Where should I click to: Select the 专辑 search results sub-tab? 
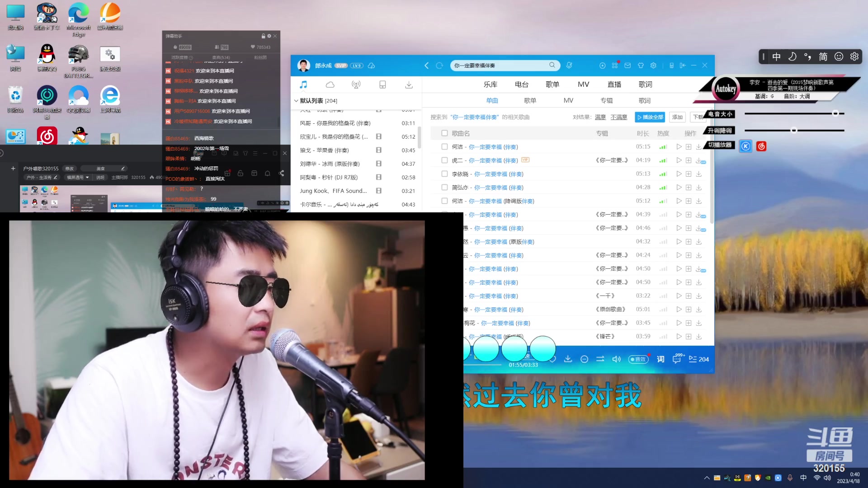pyautogui.click(x=606, y=101)
